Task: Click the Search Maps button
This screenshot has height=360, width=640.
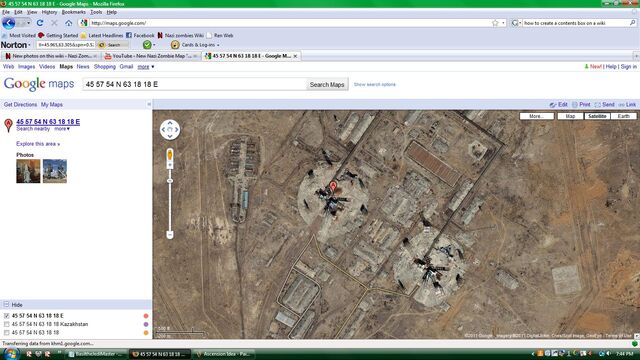Action: point(327,84)
